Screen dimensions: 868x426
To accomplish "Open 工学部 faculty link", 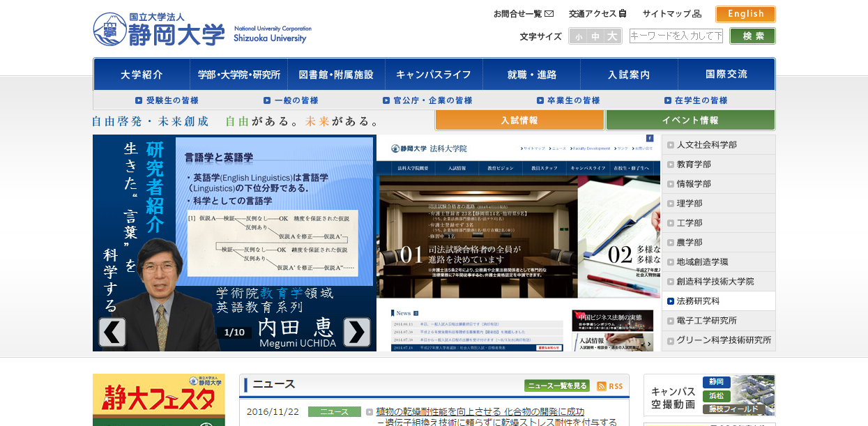I will coord(718,223).
